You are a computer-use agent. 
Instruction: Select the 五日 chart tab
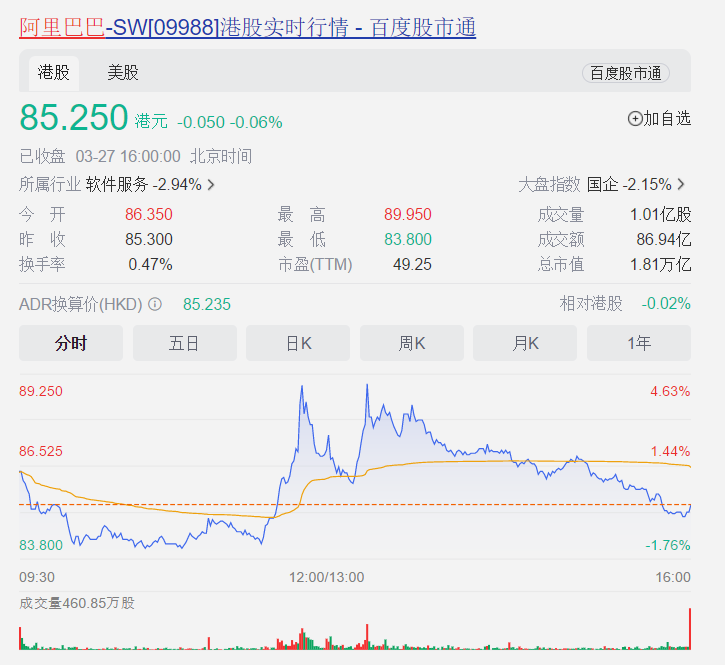tap(184, 343)
